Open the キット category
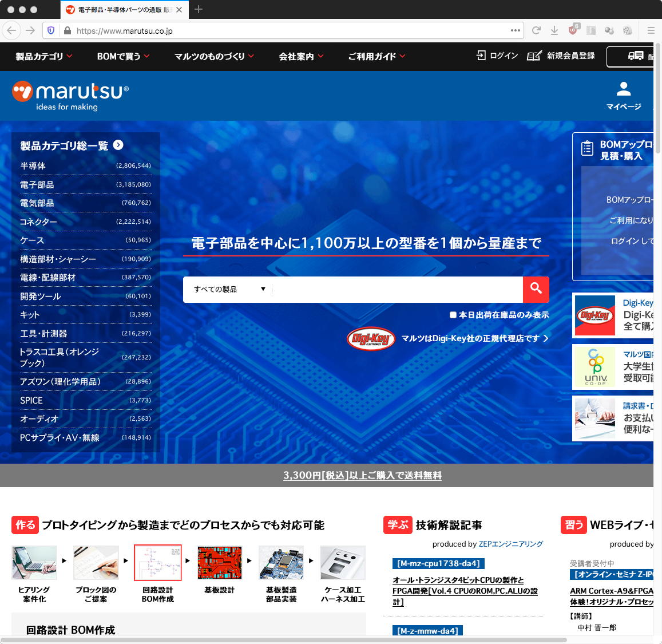Screen dimensions: 662x644 [86, 315]
